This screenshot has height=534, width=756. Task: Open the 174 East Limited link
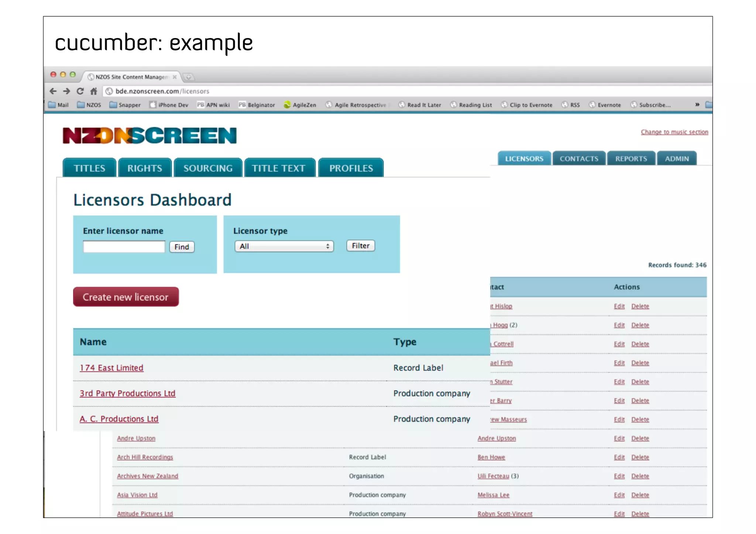[111, 368]
